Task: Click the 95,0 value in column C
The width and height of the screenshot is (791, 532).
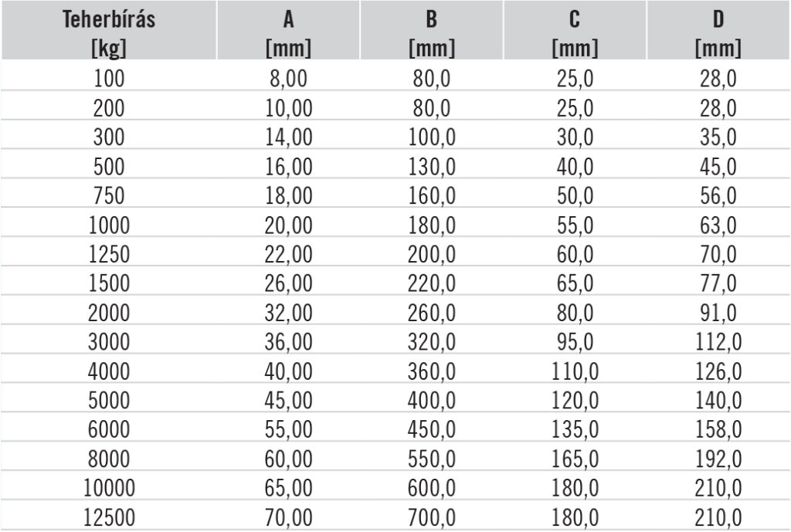Action: pos(575,342)
